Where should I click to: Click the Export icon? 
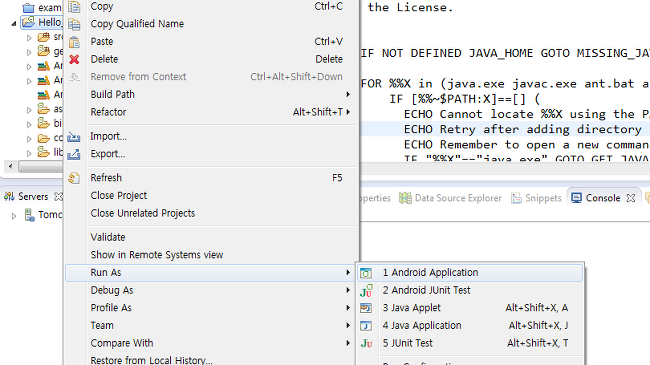74,154
